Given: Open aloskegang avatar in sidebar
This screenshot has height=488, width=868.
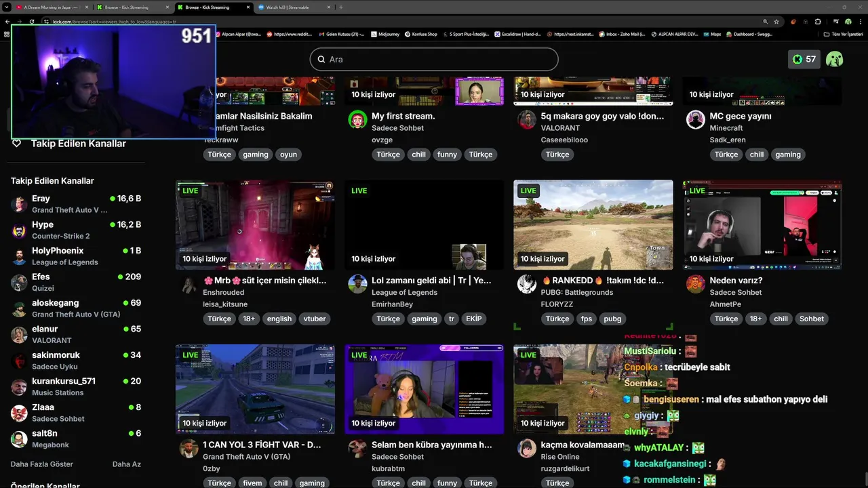Looking at the screenshot, I should point(20,308).
